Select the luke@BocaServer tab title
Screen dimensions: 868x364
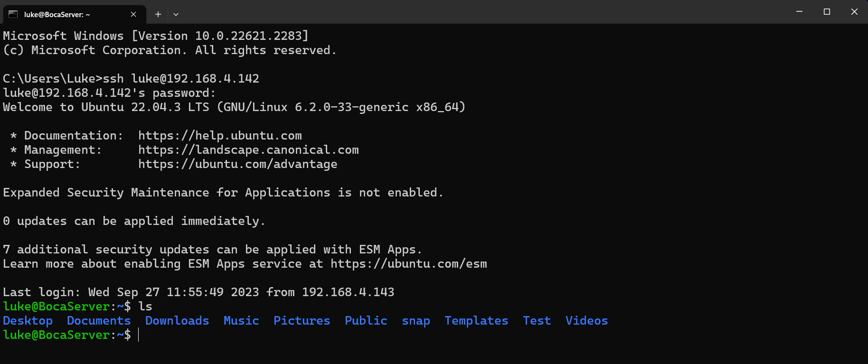[57, 15]
